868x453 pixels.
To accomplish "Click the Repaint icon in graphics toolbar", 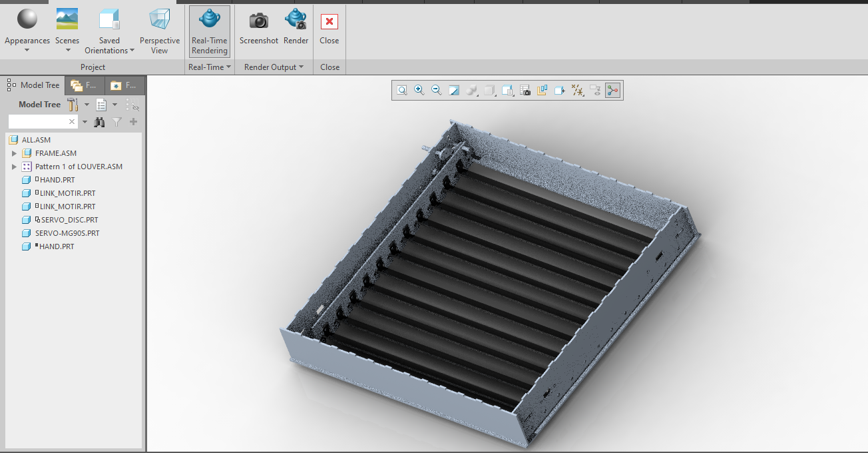I will click(x=454, y=91).
